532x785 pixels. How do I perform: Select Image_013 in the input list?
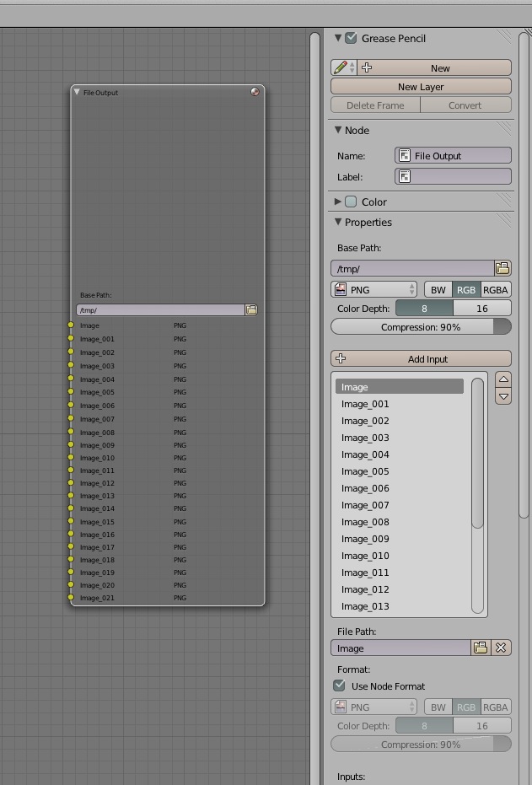400,606
